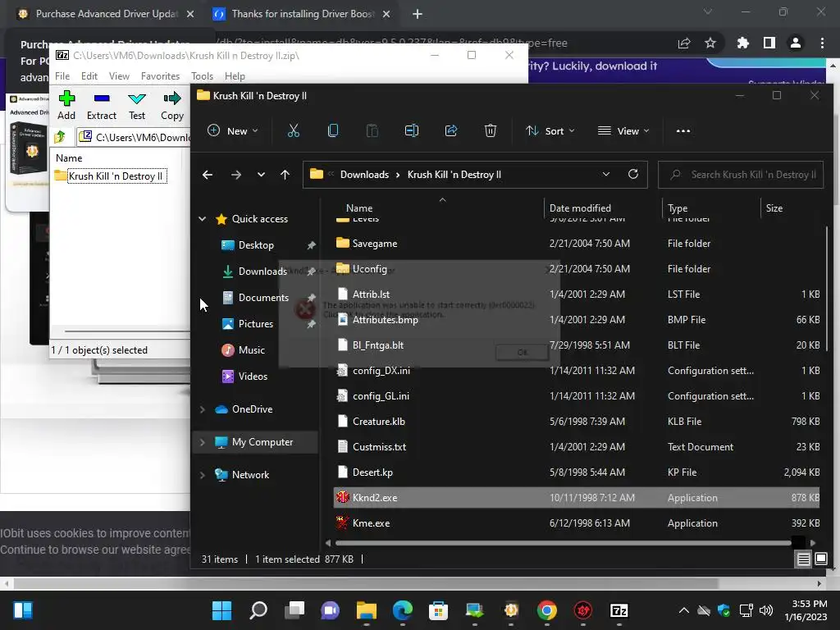
Task: Open 7-Zip Tools menu
Action: pyautogui.click(x=202, y=76)
